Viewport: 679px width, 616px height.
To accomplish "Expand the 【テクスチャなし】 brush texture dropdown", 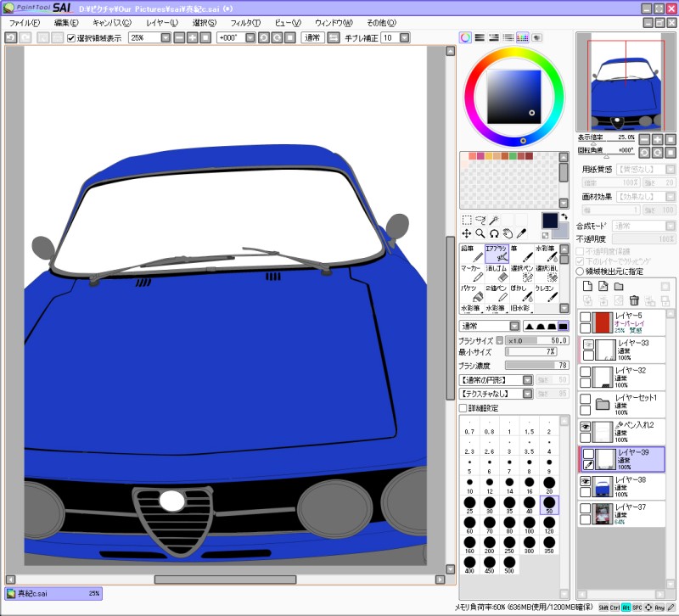I will [x=528, y=394].
